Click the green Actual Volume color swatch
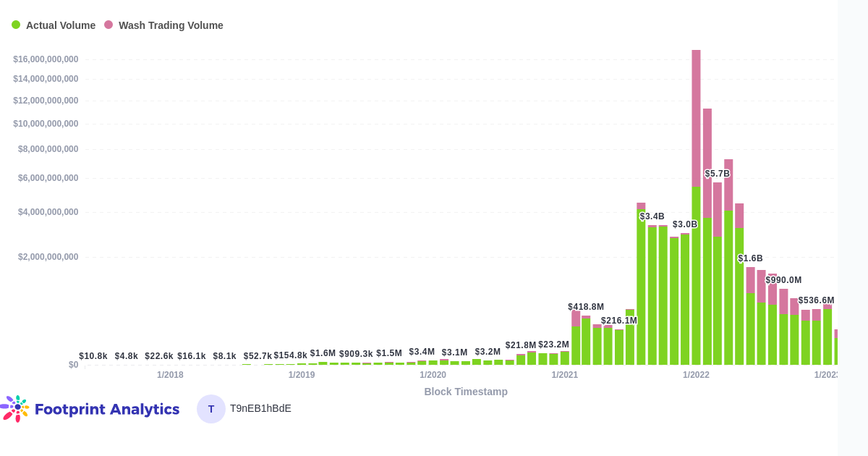868x456 pixels. click(x=16, y=25)
